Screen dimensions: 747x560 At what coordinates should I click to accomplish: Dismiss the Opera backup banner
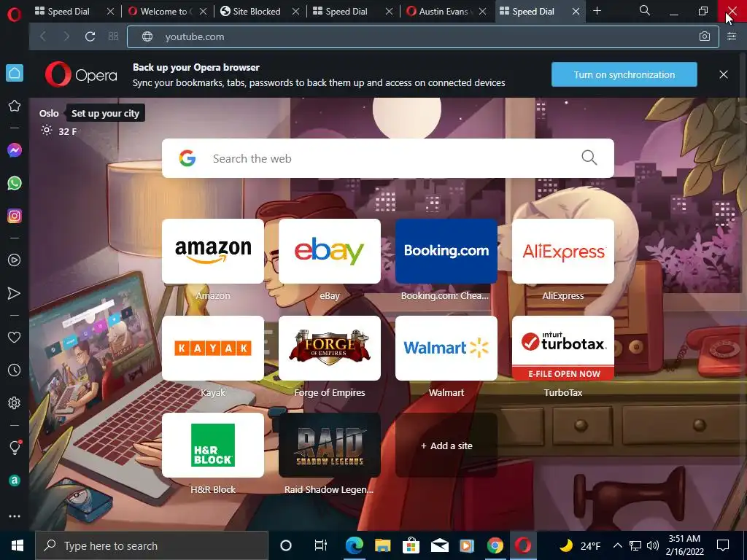(x=723, y=75)
